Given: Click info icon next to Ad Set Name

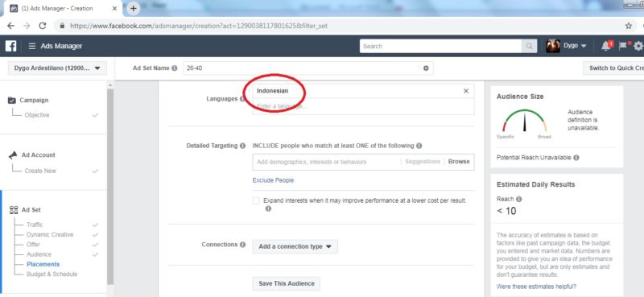Looking at the screenshot, I should [175, 68].
